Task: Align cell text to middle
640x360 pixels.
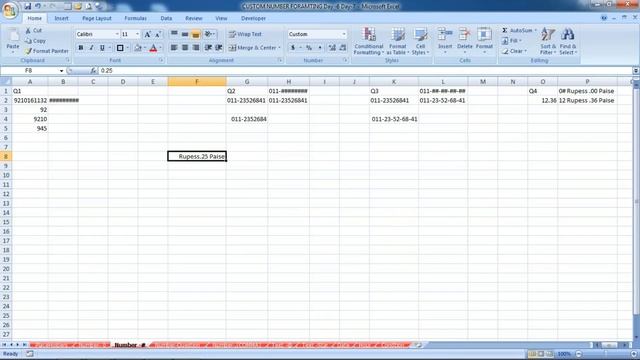Action: point(185,34)
